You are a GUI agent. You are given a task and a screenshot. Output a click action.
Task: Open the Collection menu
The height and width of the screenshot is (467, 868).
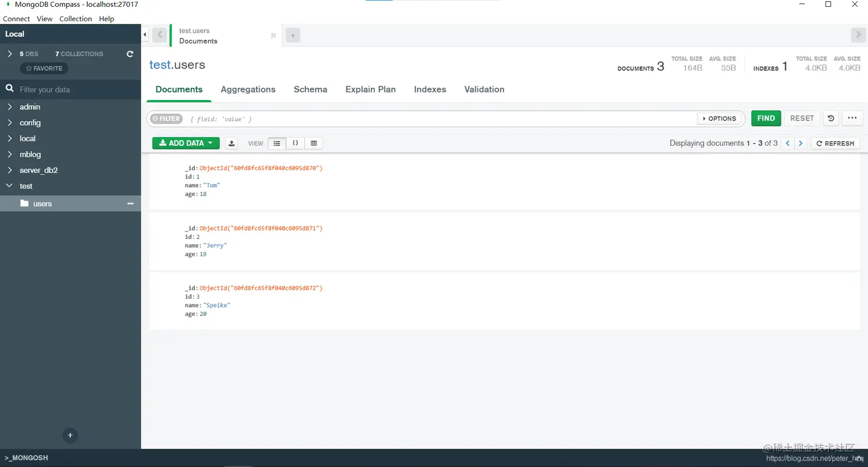click(75, 19)
